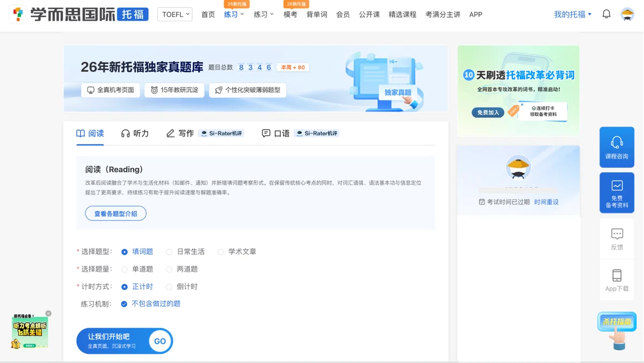Image resolution: width=644 pixels, height=363 pixels.
Task: Expand 我的托福 dropdown
Action: pyautogui.click(x=573, y=14)
